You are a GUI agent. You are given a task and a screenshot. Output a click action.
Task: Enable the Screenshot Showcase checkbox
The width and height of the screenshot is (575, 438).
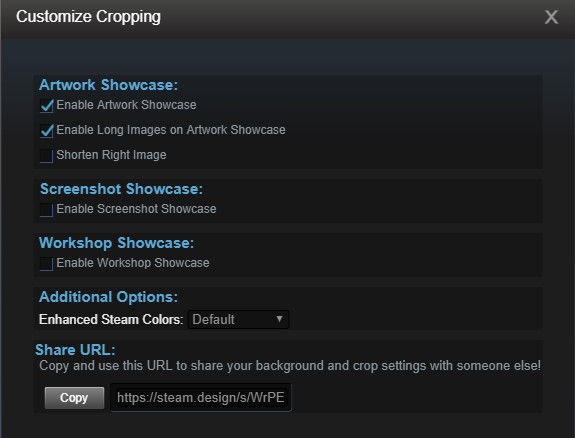46,210
